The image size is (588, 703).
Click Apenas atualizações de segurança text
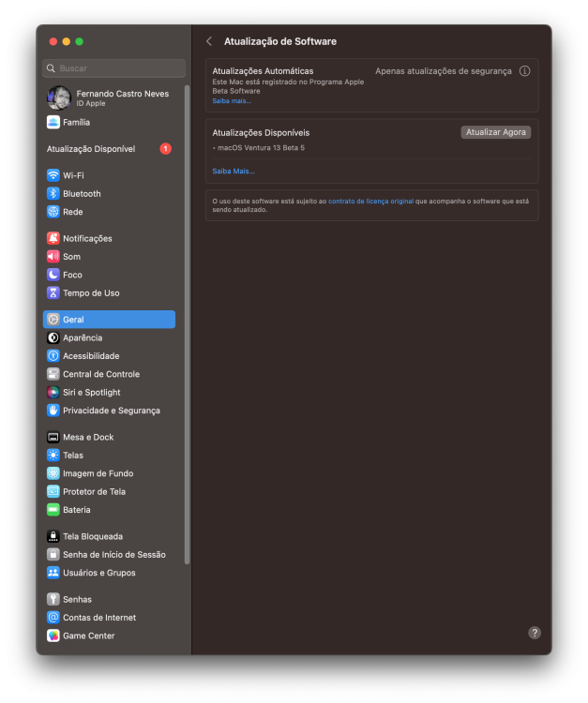444,71
